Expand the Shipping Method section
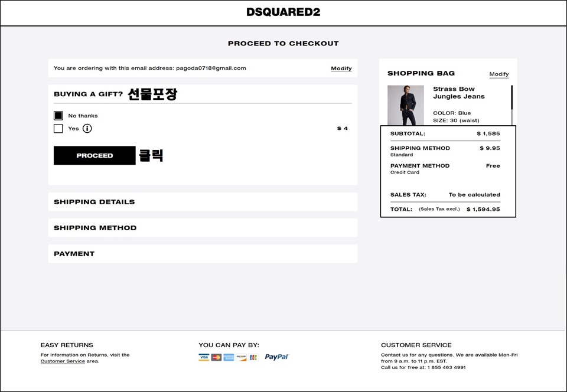 tap(203, 228)
